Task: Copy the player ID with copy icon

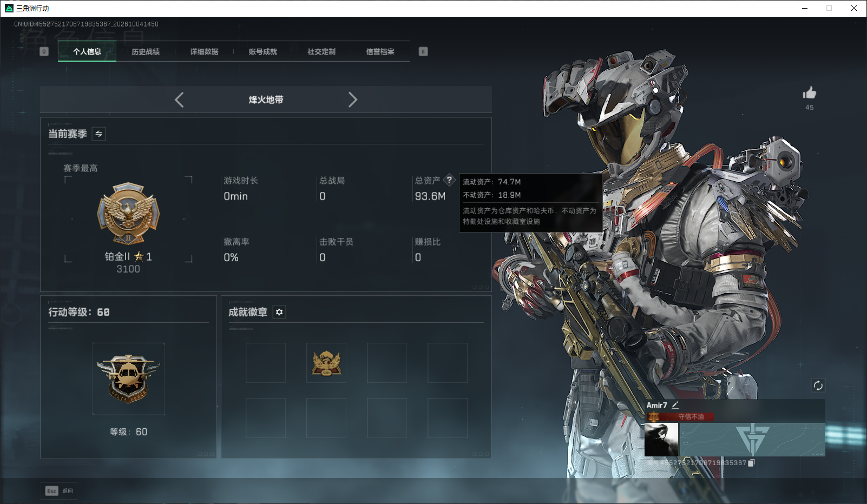Action: pos(751,463)
